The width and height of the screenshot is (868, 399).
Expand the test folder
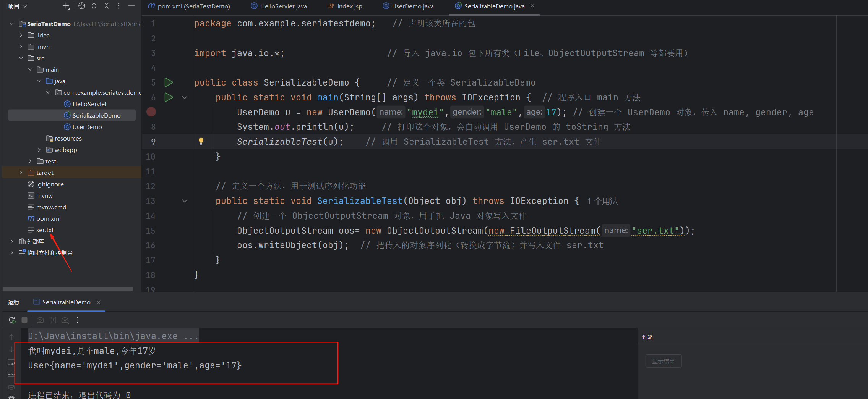pos(30,161)
